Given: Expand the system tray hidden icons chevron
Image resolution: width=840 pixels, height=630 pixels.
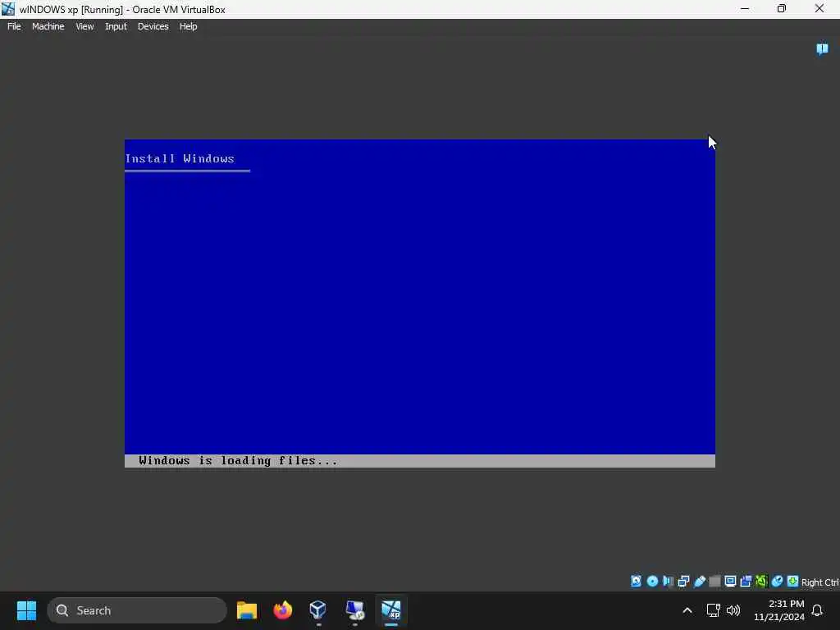Looking at the screenshot, I should point(687,610).
